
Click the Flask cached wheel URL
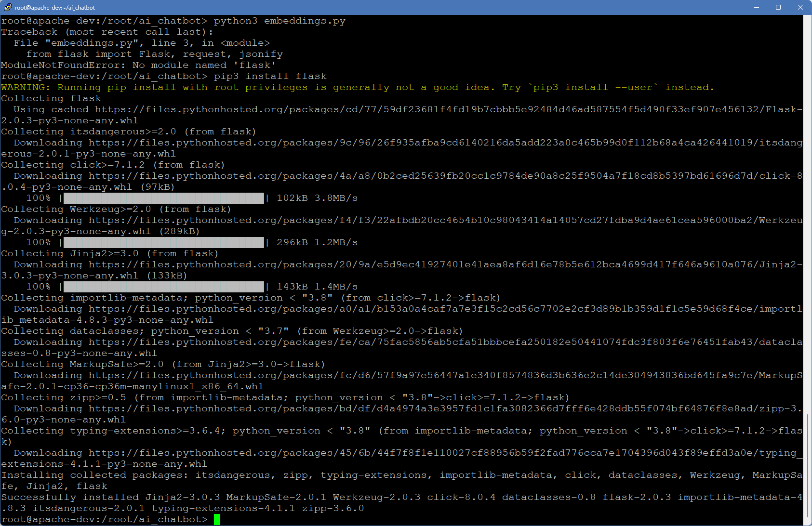[x=448, y=109]
